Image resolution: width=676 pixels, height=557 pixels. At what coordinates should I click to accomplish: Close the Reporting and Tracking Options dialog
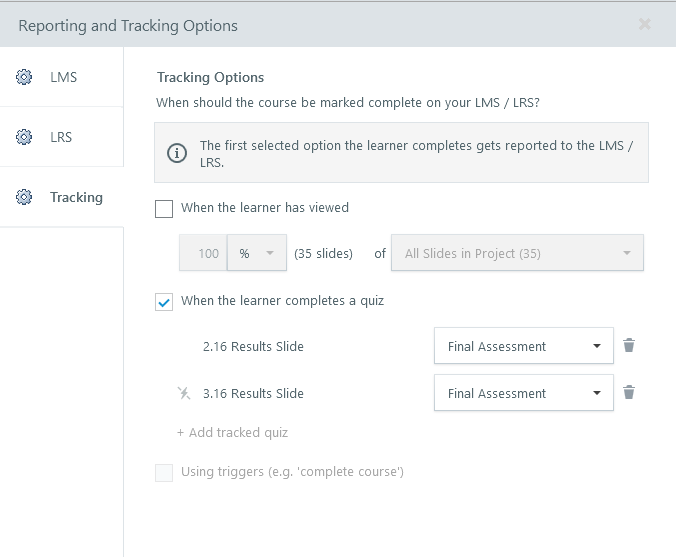click(645, 24)
